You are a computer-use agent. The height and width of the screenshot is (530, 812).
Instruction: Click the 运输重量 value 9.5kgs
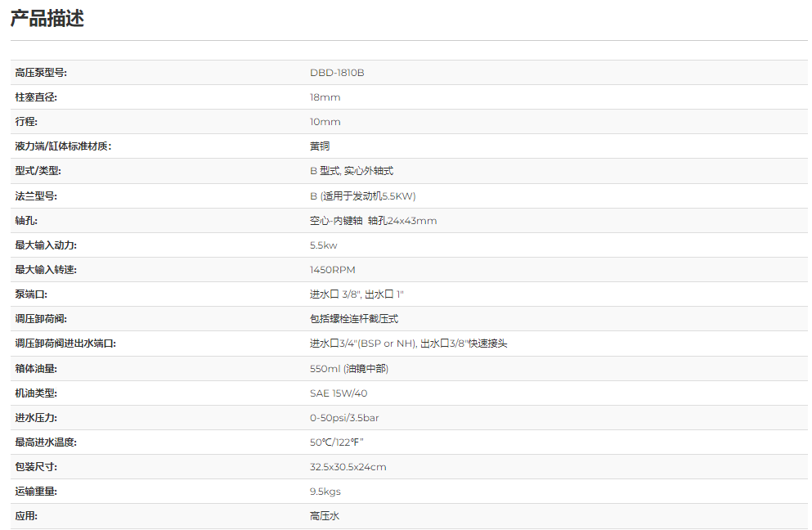click(x=325, y=492)
